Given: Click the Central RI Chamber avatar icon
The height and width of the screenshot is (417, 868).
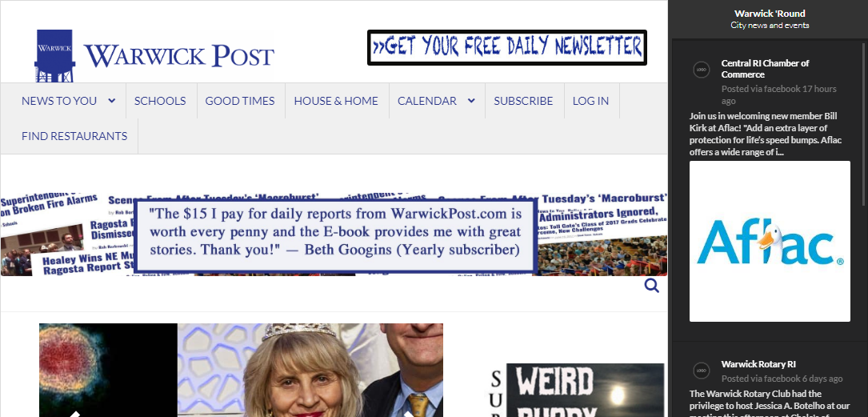Looking at the screenshot, I should pos(702,70).
